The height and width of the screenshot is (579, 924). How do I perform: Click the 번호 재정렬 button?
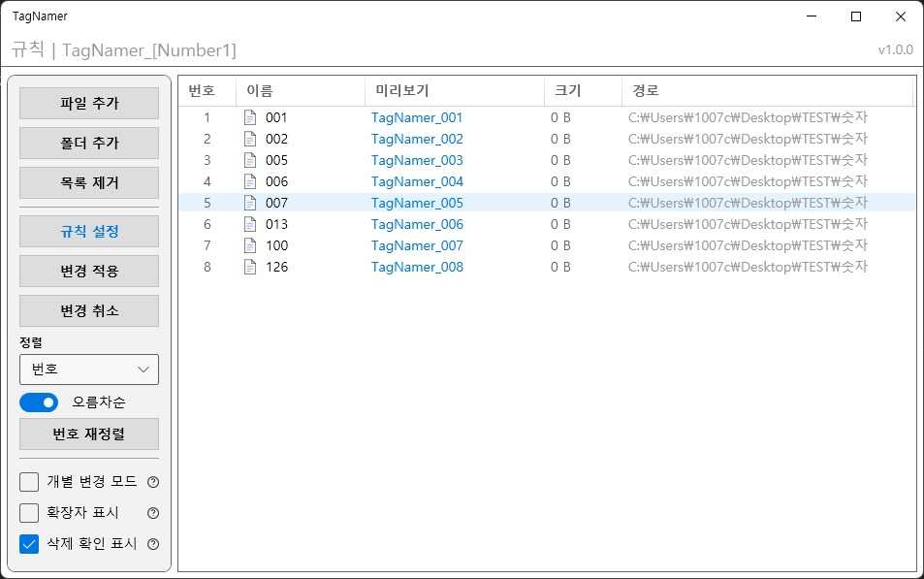[89, 434]
